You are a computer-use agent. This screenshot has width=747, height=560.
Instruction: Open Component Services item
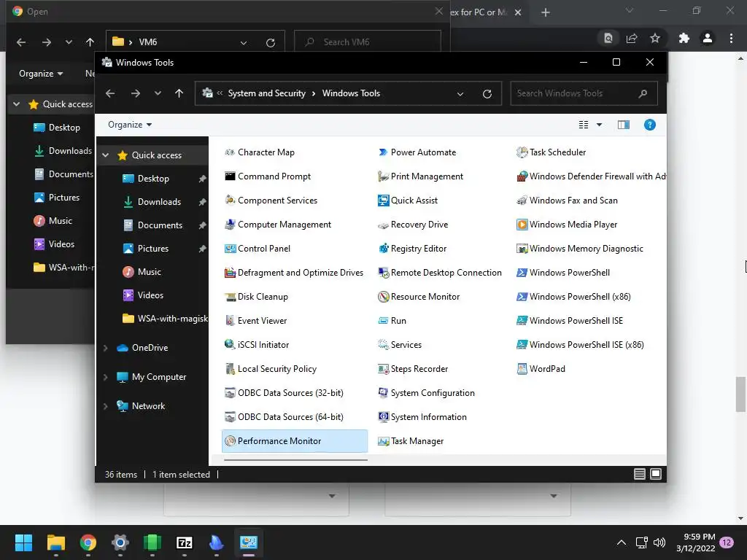tap(271, 201)
